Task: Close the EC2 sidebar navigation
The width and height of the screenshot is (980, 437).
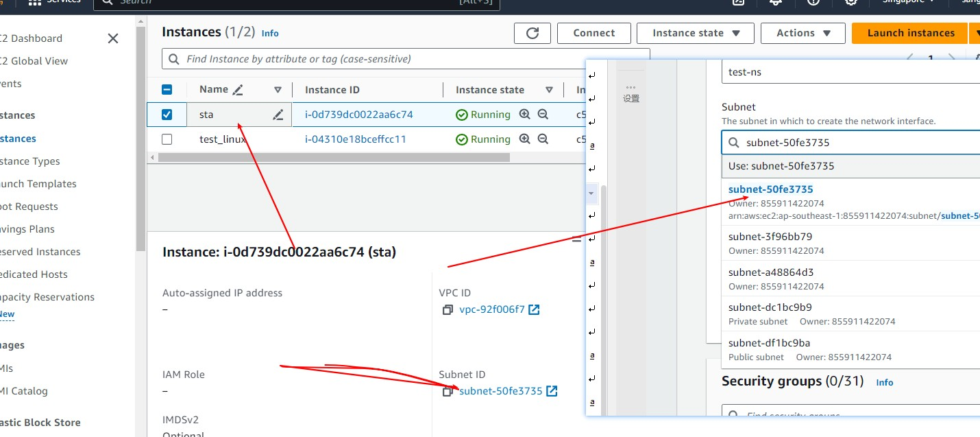Action: 113,38
